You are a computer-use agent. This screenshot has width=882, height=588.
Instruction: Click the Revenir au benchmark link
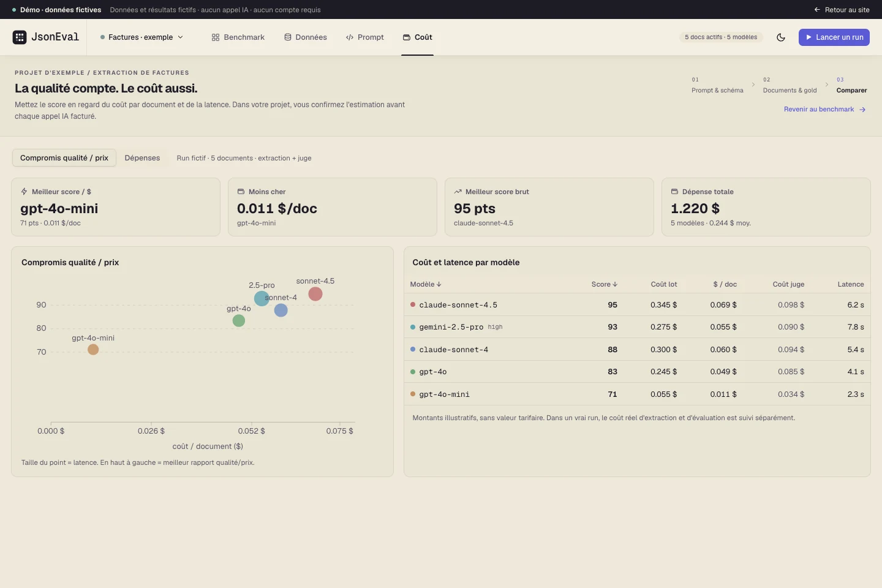[824, 110]
